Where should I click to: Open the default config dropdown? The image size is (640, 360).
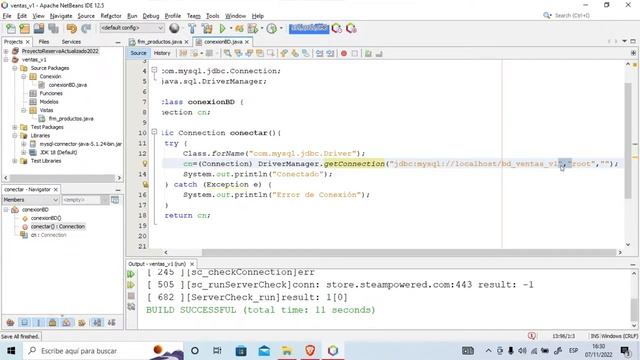point(132,28)
